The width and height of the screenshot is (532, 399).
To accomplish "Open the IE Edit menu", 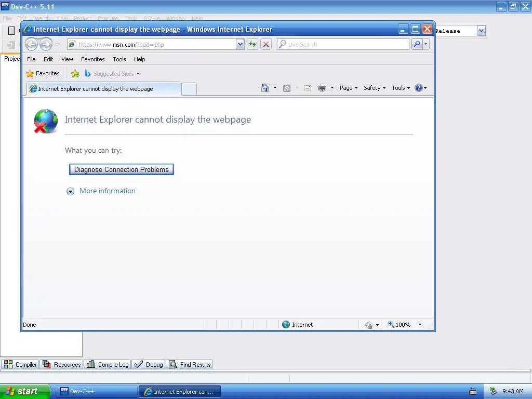I will tap(48, 59).
